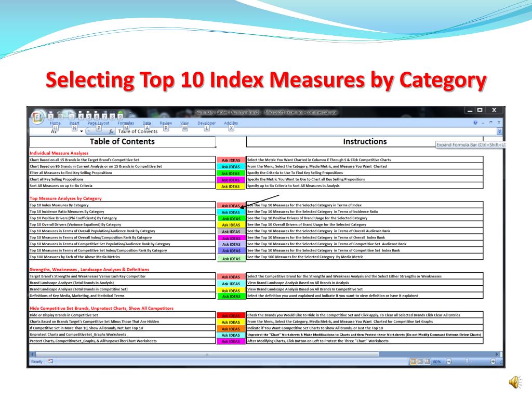532x399 pixels.
Task: Open the round Office Button menu
Action: tap(37, 117)
